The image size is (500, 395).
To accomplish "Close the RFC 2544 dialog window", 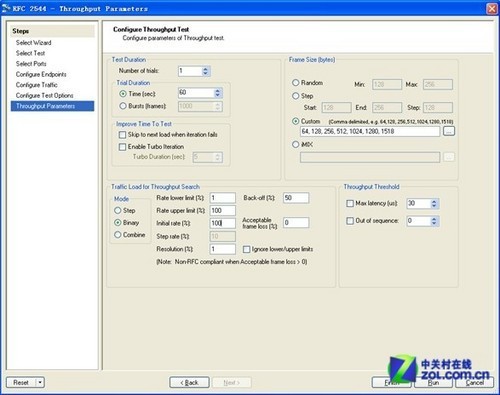I will coord(492,8).
